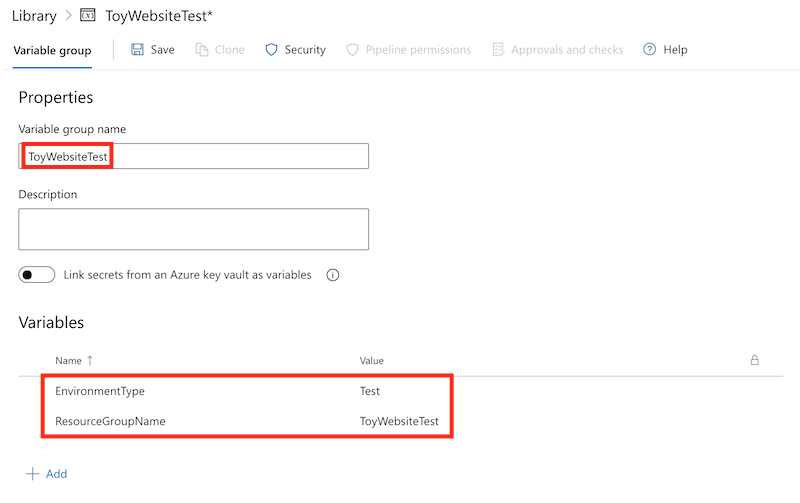Screen dimensions: 800x503
Task: Click the ToyWebsiteTest* breadcrumb title
Action: (159, 16)
